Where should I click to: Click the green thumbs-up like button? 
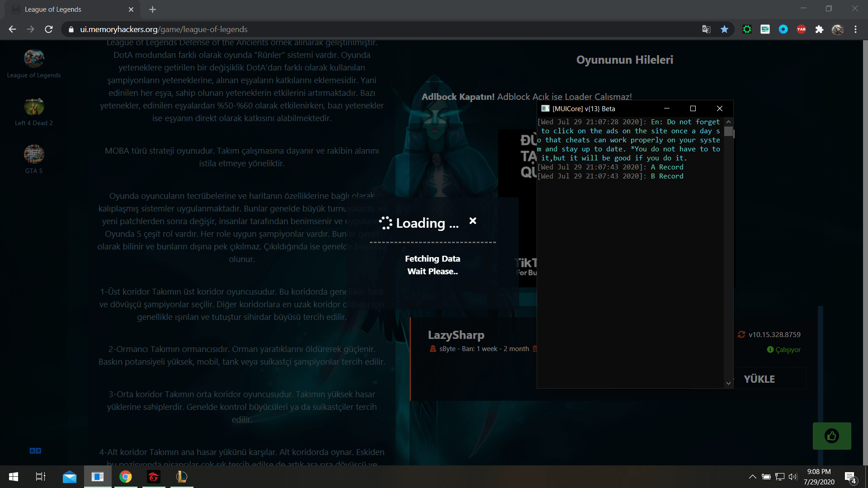pos(832,436)
